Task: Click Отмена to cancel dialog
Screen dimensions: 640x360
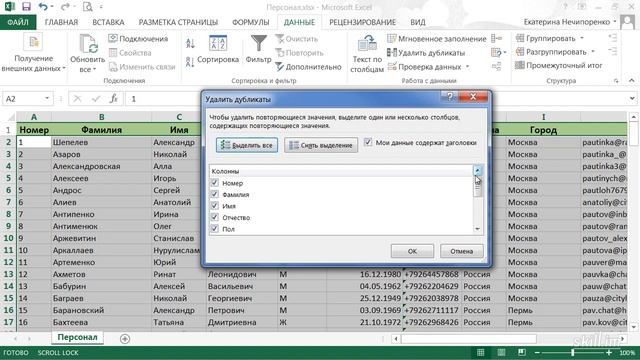Action: point(462,251)
